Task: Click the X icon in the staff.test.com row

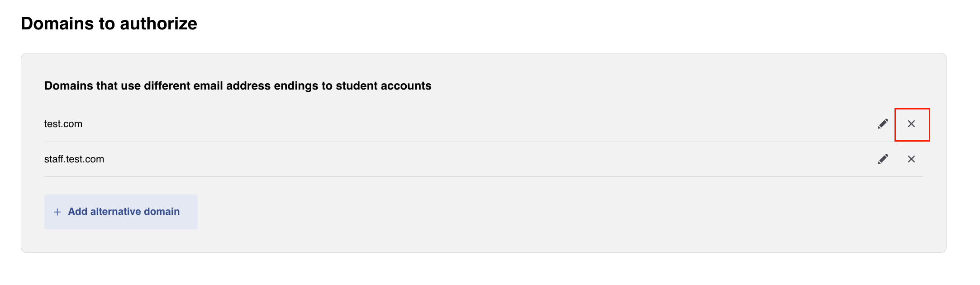Action: point(911,159)
